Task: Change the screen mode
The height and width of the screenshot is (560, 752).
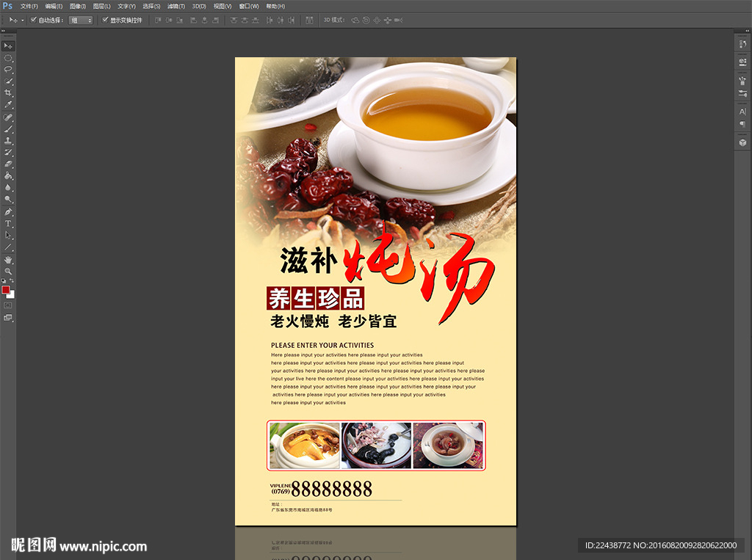Action: click(x=8, y=317)
